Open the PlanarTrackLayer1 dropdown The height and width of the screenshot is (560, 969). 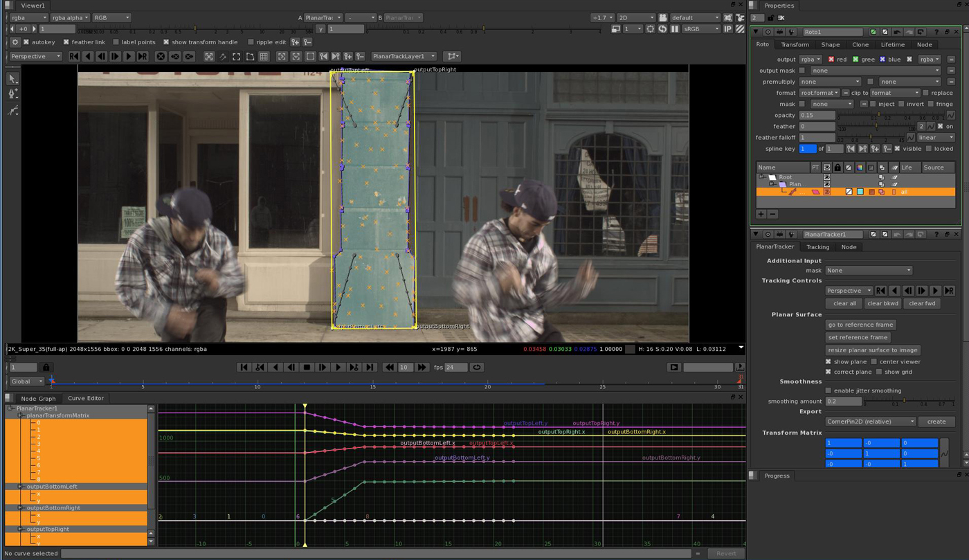(404, 57)
